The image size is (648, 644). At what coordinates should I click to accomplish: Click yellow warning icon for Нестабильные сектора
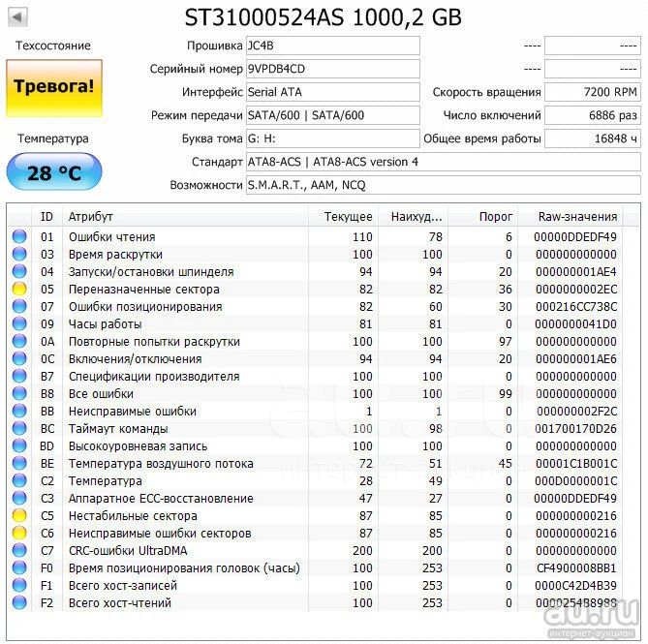[x=19, y=515]
